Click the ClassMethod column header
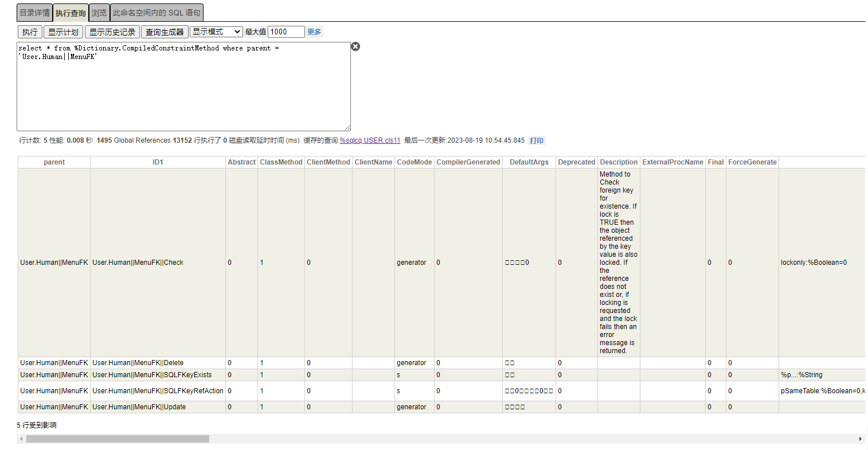 [x=281, y=162]
